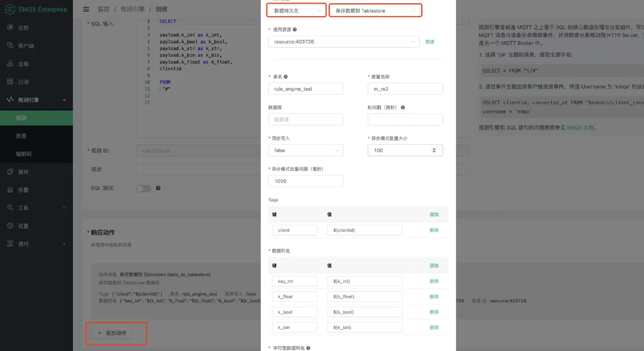Click the k_bin key field
This screenshot has width=644, height=351.
point(294,327)
